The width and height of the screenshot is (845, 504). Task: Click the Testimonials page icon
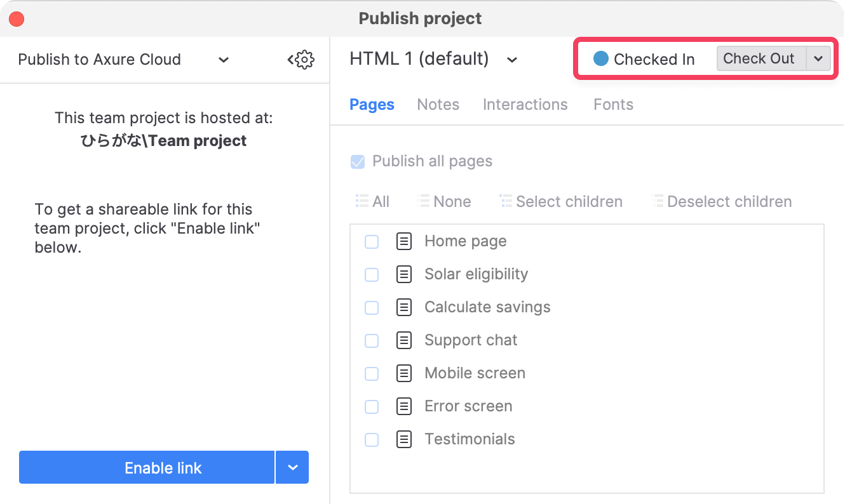tap(404, 439)
